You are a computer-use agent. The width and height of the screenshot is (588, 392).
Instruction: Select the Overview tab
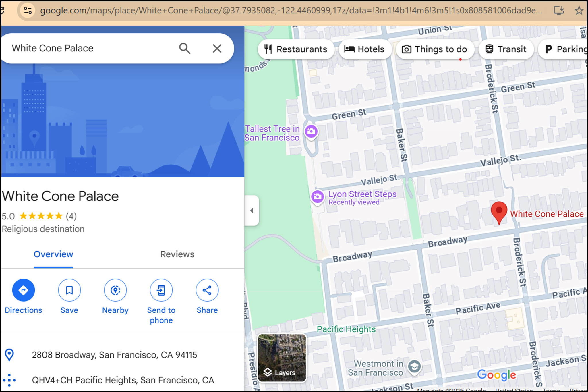point(53,254)
